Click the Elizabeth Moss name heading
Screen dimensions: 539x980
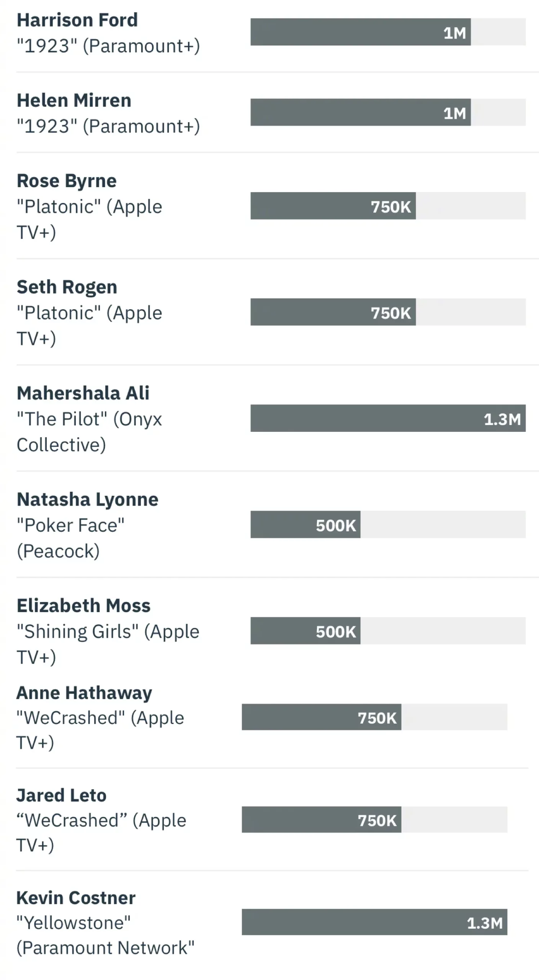83,606
